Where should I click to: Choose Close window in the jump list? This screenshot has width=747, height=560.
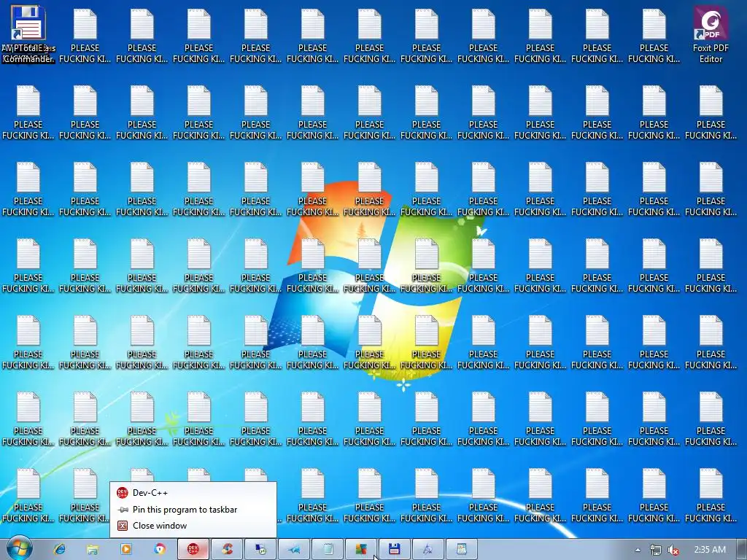pos(193,525)
